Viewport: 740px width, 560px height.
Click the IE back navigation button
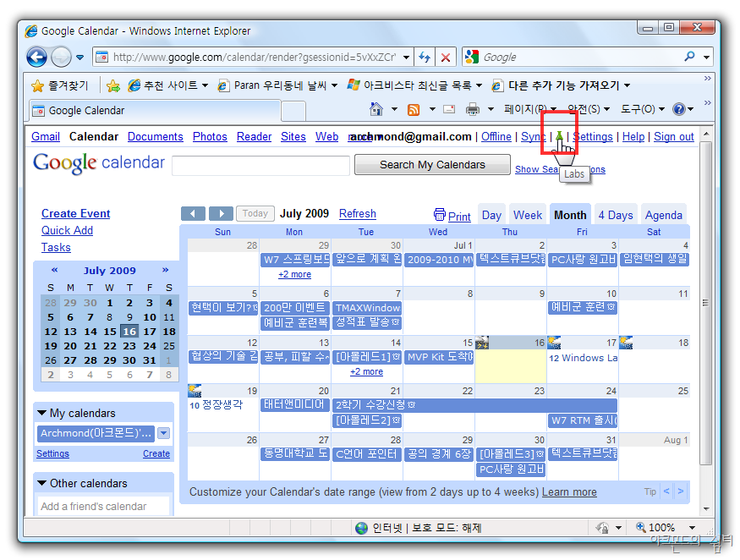click(x=36, y=58)
